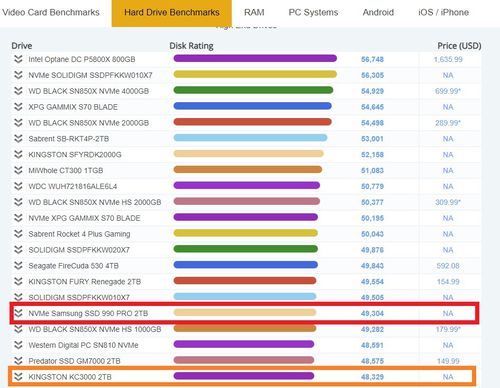Image resolution: width=500 pixels, height=388 pixels.
Task: Click the 54,645 rating value
Action: coord(372,107)
